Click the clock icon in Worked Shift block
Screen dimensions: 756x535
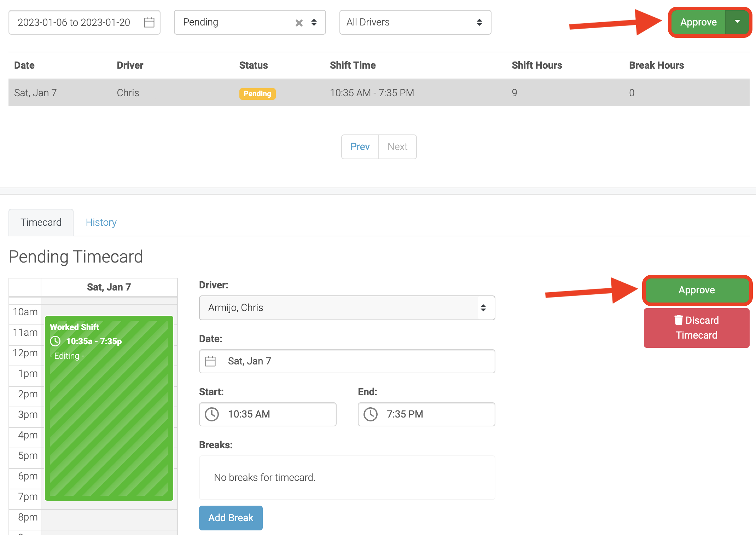[55, 341]
